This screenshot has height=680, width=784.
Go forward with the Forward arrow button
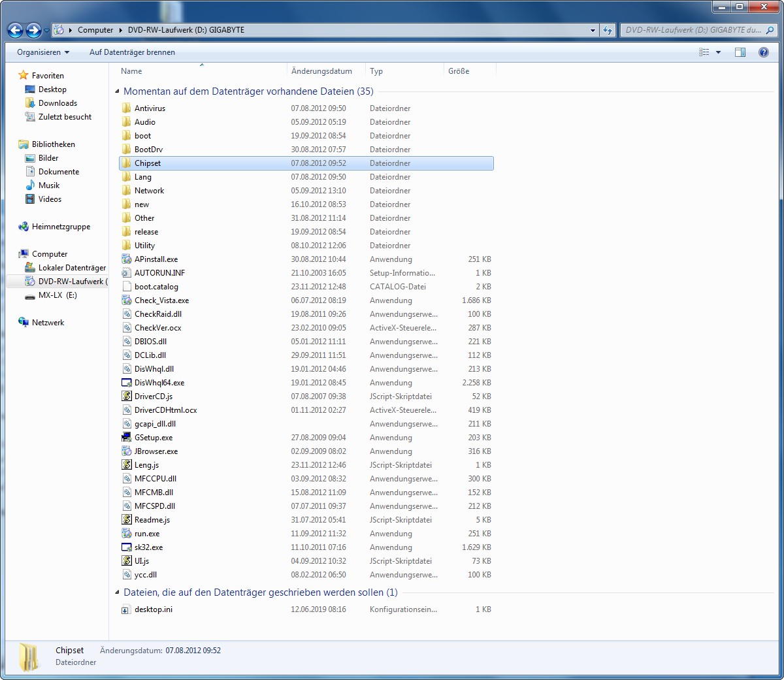[x=33, y=30]
